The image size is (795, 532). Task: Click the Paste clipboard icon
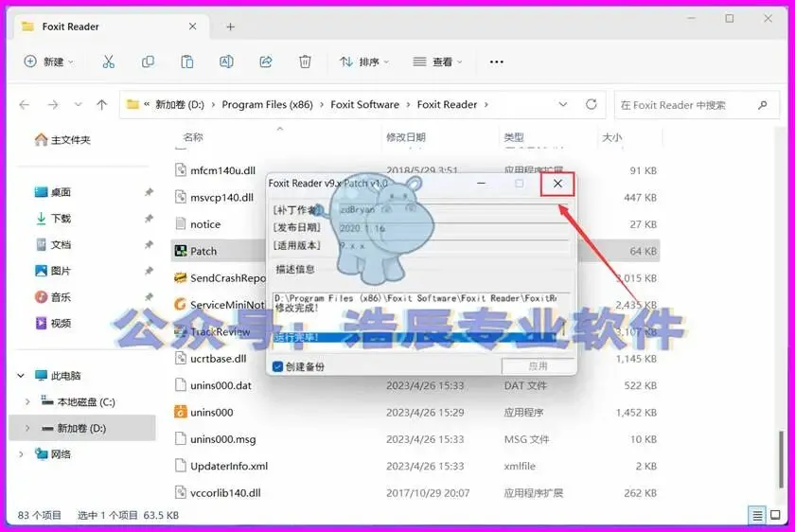[187, 62]
